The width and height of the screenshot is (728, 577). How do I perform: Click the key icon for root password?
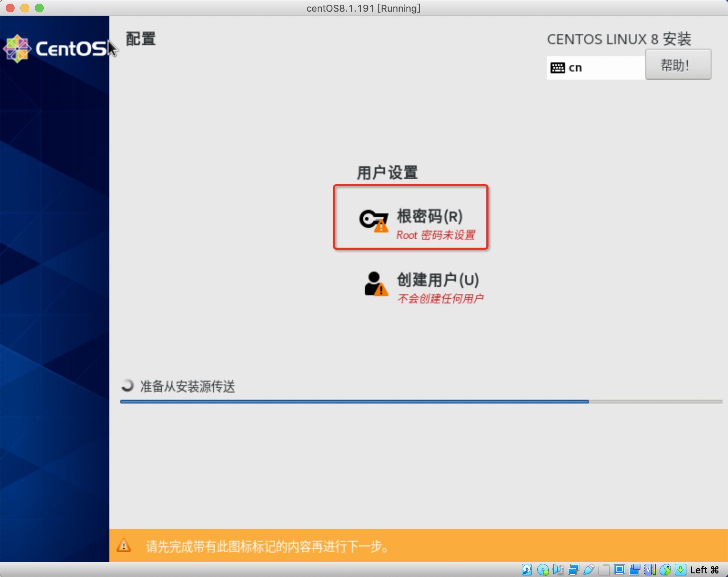[373, 220]
